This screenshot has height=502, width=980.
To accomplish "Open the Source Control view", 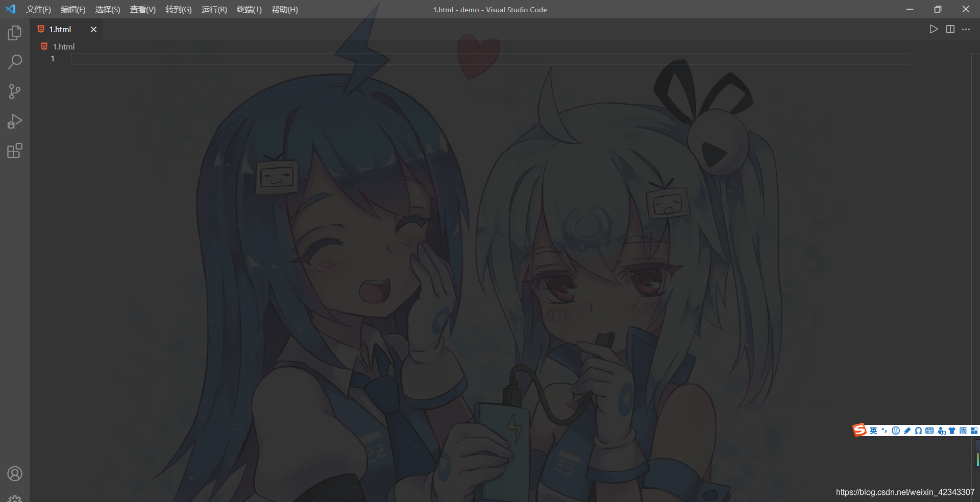I will coord(15,91).
